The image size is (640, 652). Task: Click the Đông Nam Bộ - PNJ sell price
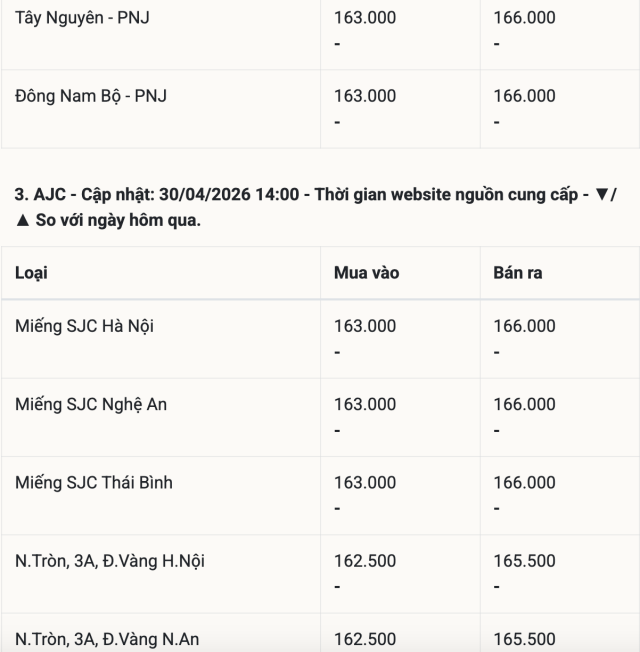(x=524, y=96)
